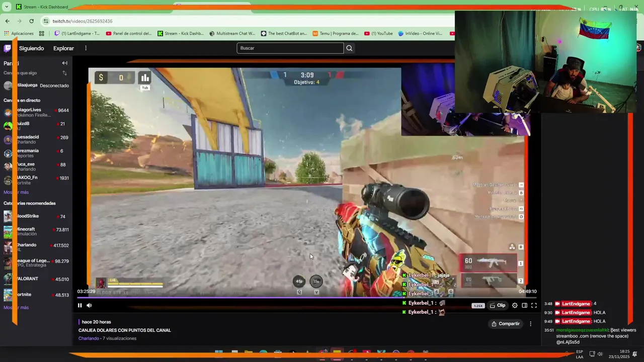Switch the video to fullscreen
Screen dimensions: 644x362
click(x=534, y=305)
